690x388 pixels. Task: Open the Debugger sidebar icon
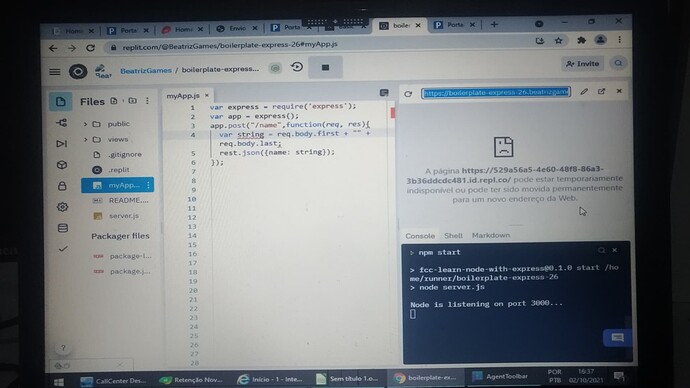[62, 143]
